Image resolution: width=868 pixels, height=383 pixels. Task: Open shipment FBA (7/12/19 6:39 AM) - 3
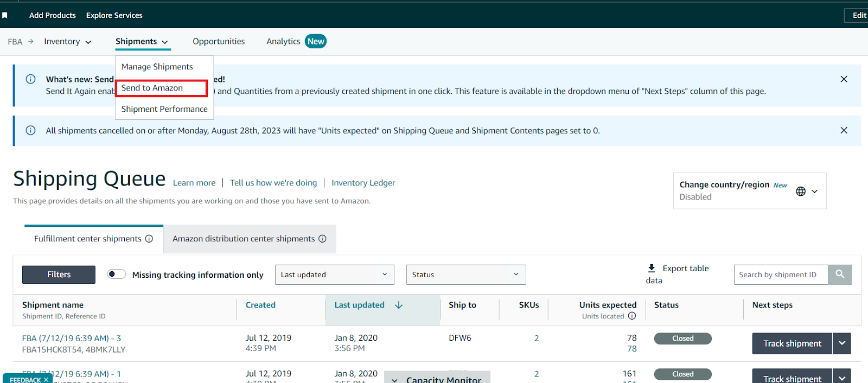point(72,338)
